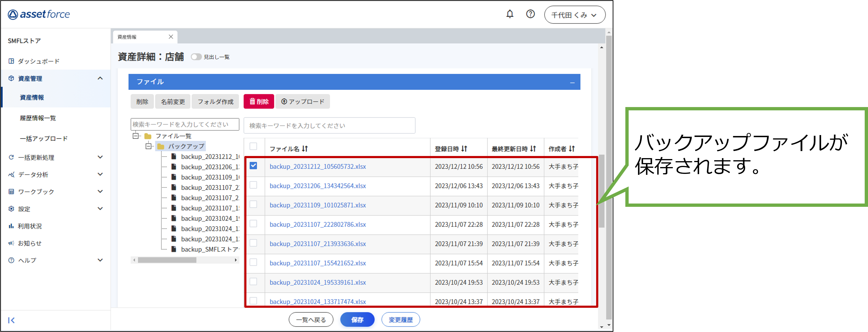Click the file list search keyword field
Image resolution: width=868 pixels, height=332 pixels.
329,126
